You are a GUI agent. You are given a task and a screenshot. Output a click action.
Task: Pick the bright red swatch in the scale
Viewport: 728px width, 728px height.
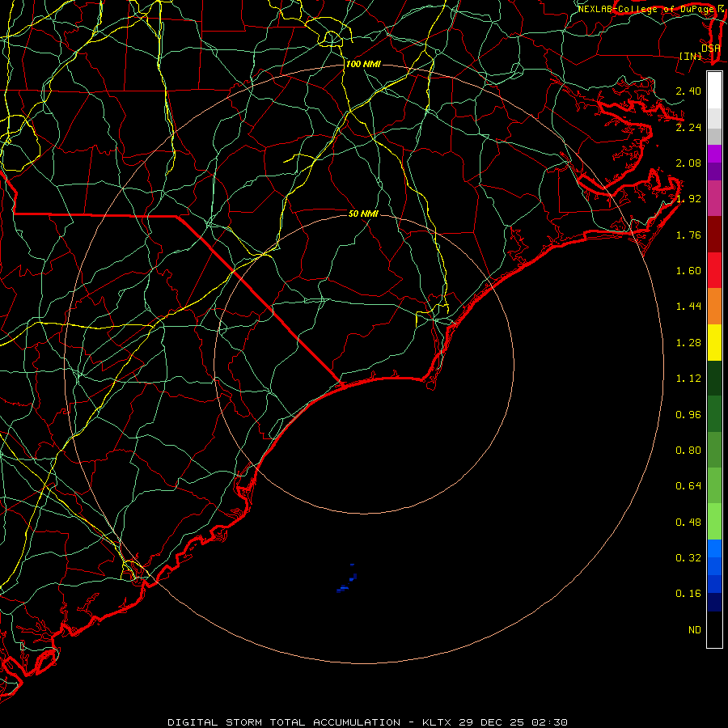tap(714, 271)
